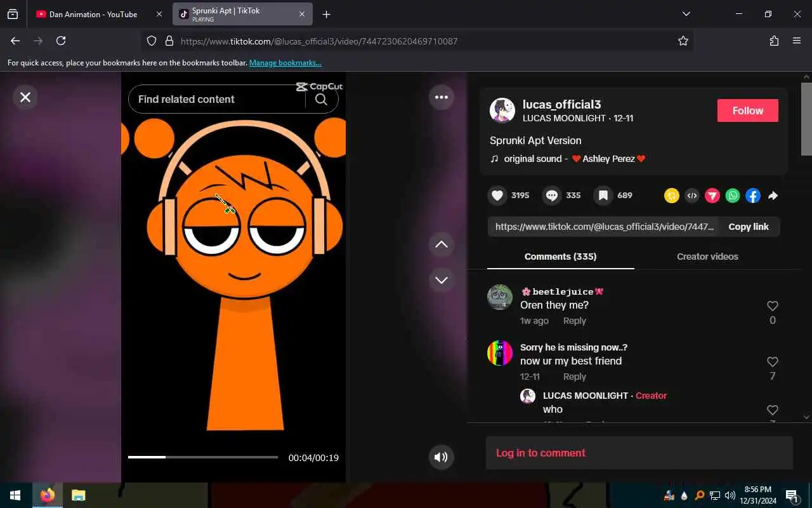The height and width of the screenshot is (508, 812).
Task: Open Firefox View icon in tab bar
Action: 13,14
